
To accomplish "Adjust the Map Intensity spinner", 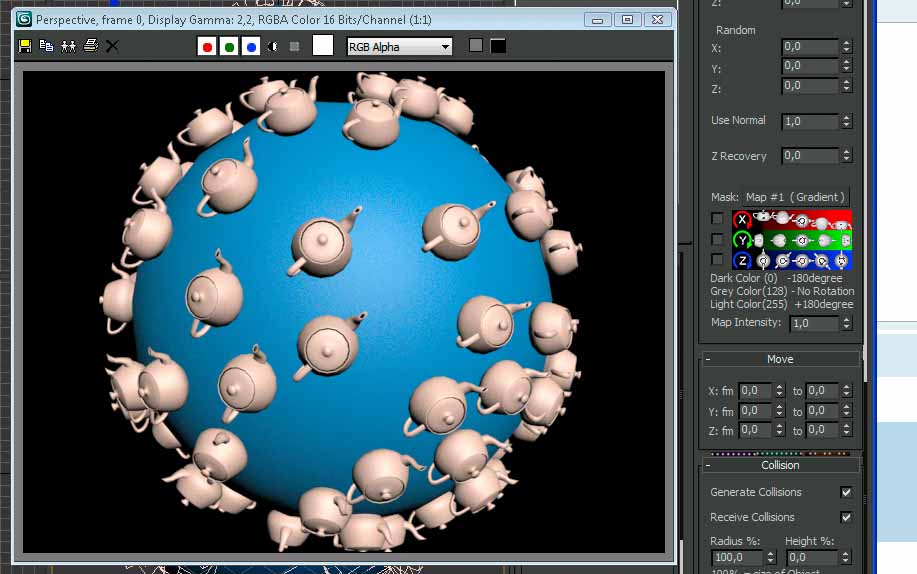I will 846,324.
